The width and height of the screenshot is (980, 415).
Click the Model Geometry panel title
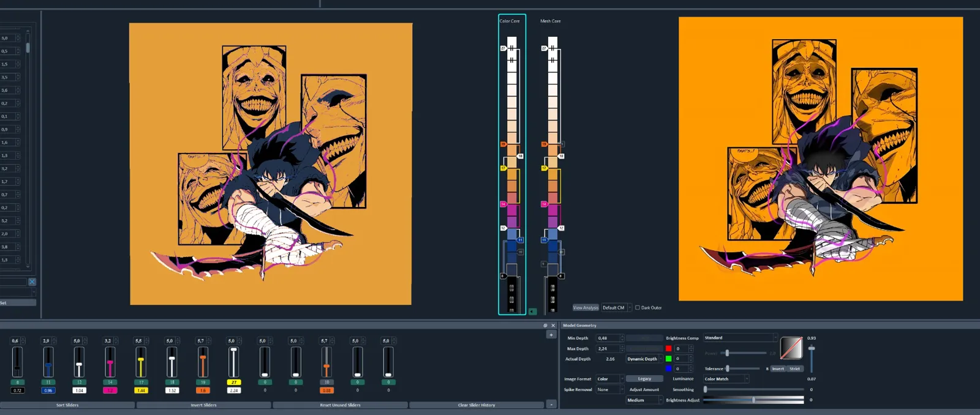(579, 326)
